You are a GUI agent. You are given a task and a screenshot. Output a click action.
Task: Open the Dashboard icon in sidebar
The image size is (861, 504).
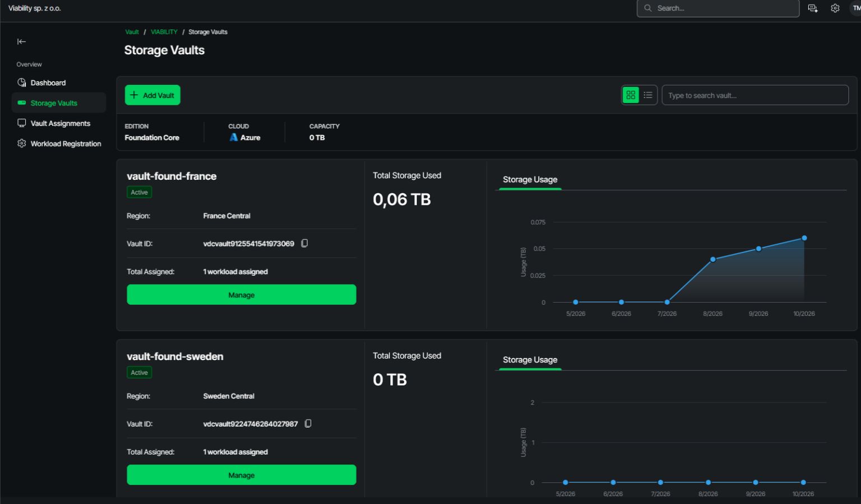22,83
